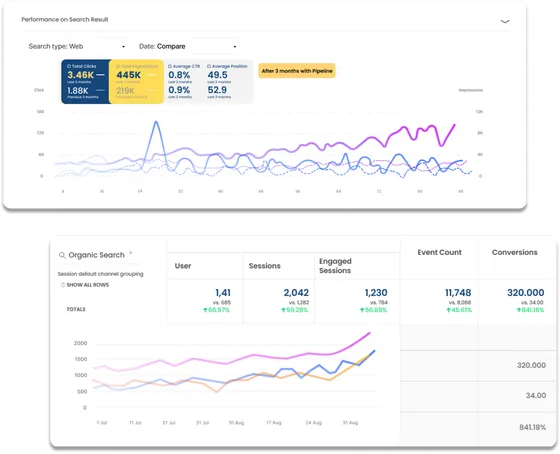
Task: Click the 59.28% sessions increase indicator
Action: [x=295, y=310]
